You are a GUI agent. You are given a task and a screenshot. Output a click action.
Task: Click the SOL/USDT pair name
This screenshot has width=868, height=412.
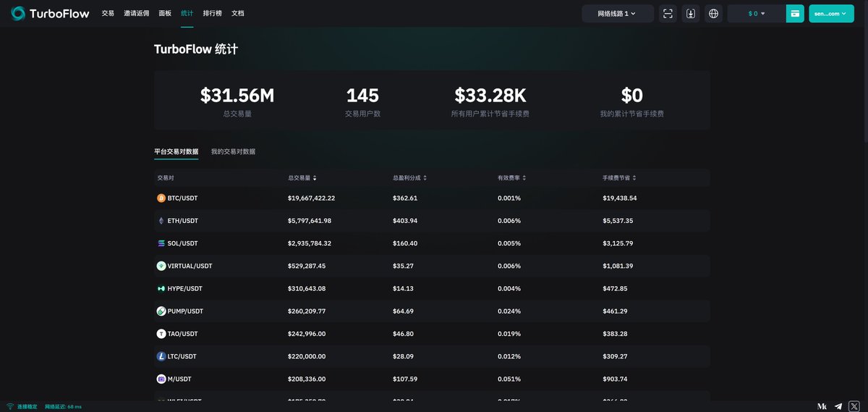183,243
